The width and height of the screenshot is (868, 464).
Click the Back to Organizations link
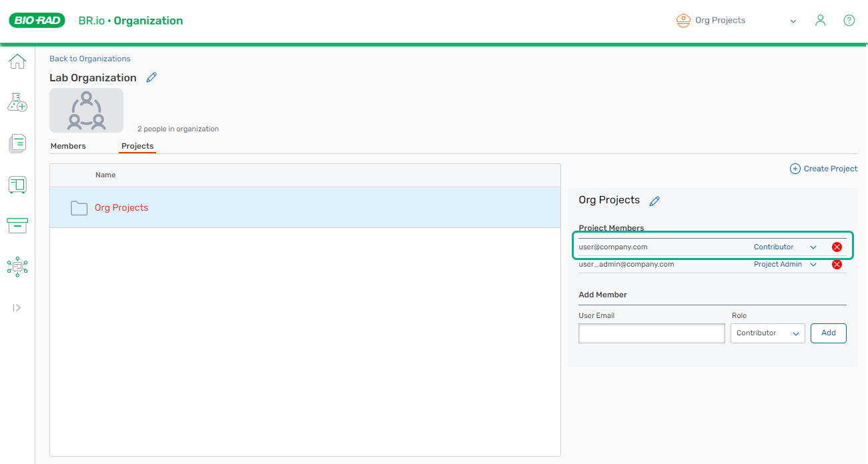point(90,59)
